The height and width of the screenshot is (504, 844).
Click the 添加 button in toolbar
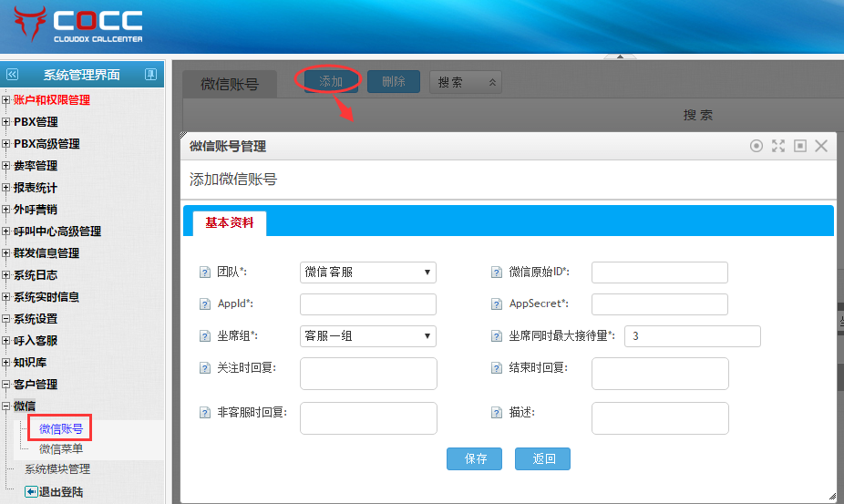[330, 81]
